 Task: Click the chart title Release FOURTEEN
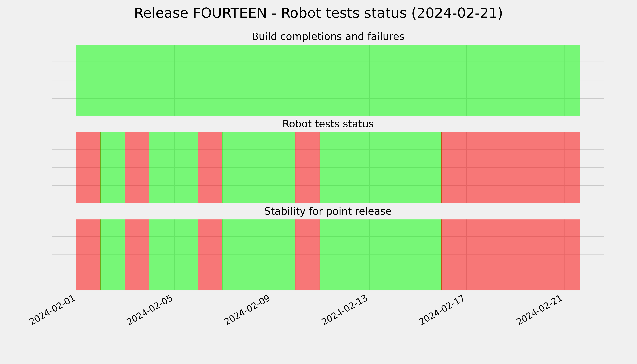point(318,13)
